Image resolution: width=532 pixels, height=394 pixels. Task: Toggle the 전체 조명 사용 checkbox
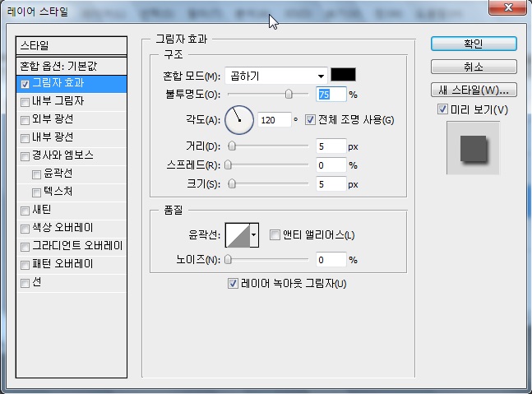tap(310, 120)
